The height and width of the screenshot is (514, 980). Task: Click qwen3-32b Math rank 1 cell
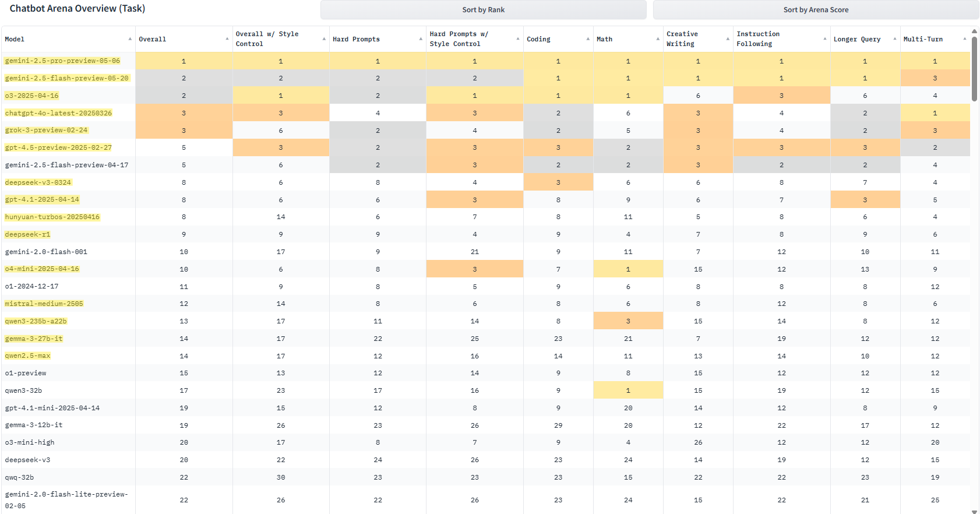(628, 390)
